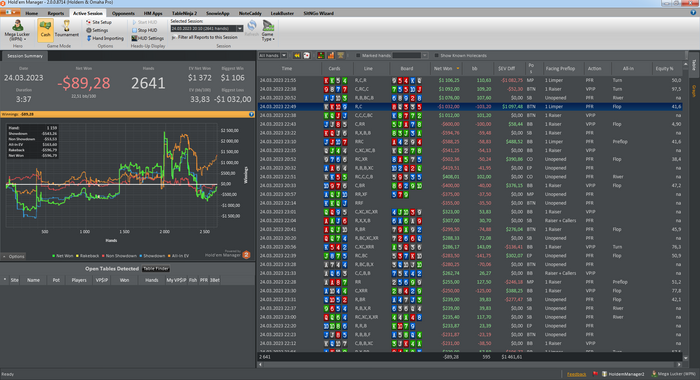700x380 pixels.
Task: Click the Feedback link in status bar
Action: click(576, 374)
